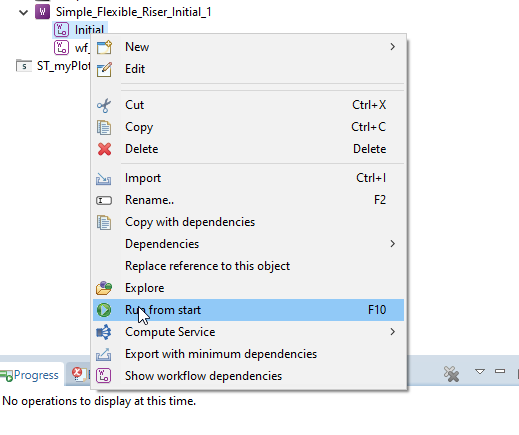The width and height of the screenshot is (519, 435).
Task: Click the Explore folder icon
Action: 104,288
